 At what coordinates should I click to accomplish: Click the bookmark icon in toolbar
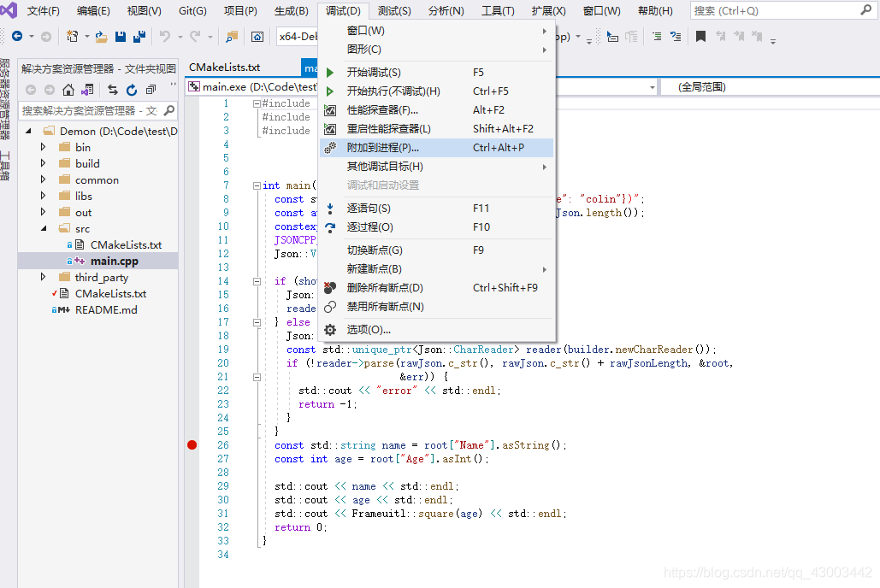(701, 37)
